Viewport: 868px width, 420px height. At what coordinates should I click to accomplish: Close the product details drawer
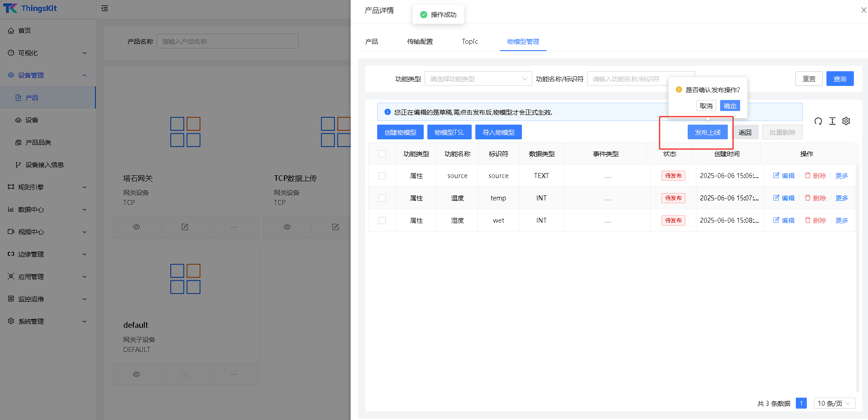click(863, 10)
